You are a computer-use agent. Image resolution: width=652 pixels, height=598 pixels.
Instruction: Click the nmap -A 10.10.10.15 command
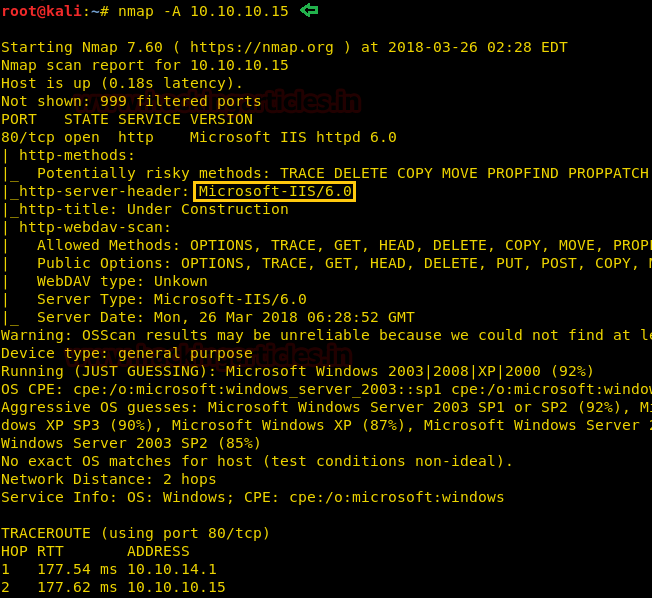[203, 11]
